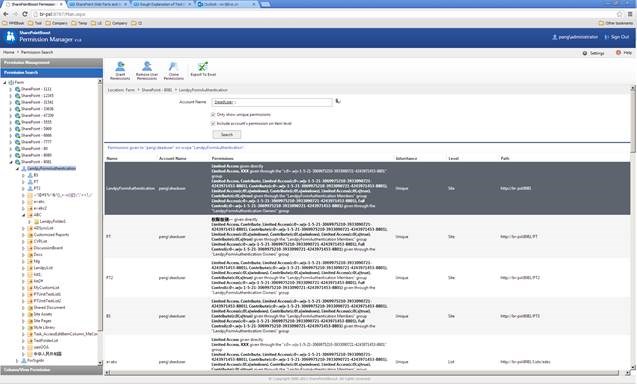Click the list icon for Customized Reports

[x=30, y=235]
